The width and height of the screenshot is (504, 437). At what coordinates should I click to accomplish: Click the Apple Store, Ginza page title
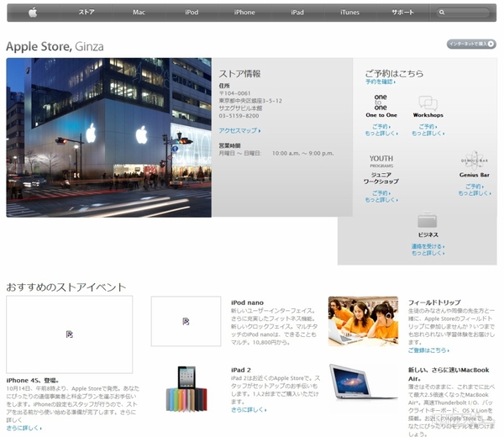point(55,46)
